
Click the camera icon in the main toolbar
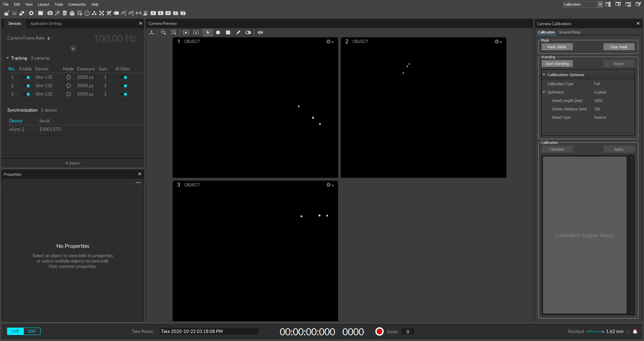[x=50, y=13]
